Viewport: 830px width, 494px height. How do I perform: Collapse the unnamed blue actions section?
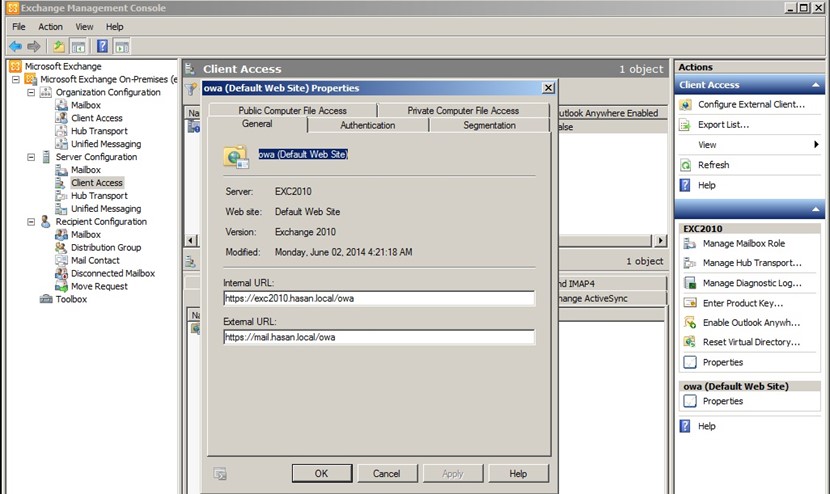point(815,210)
